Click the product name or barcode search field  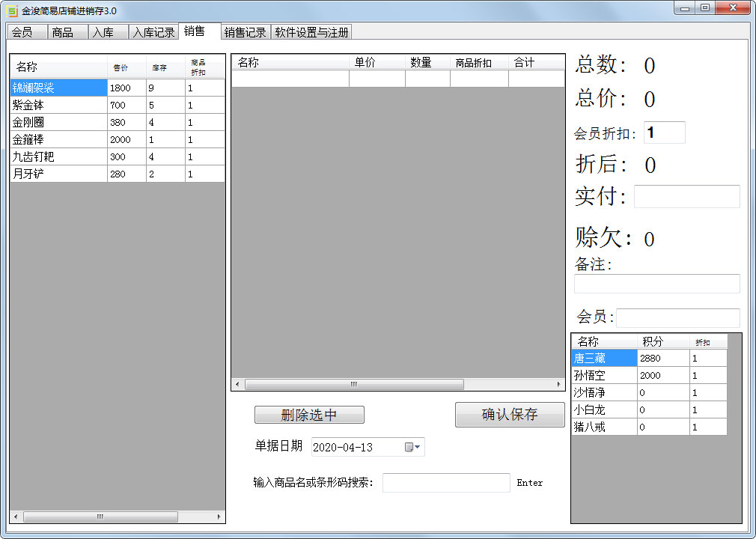pyautogui.click(x=446, y=483)
